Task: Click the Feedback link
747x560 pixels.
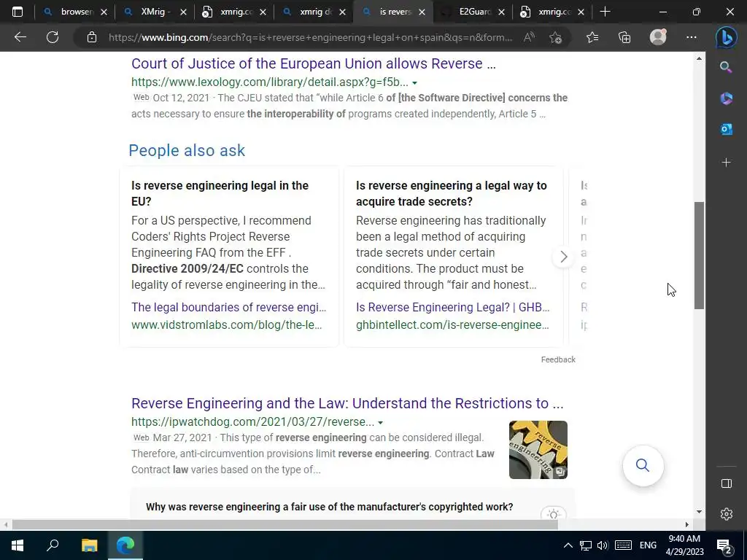Action: click(558, 359)
